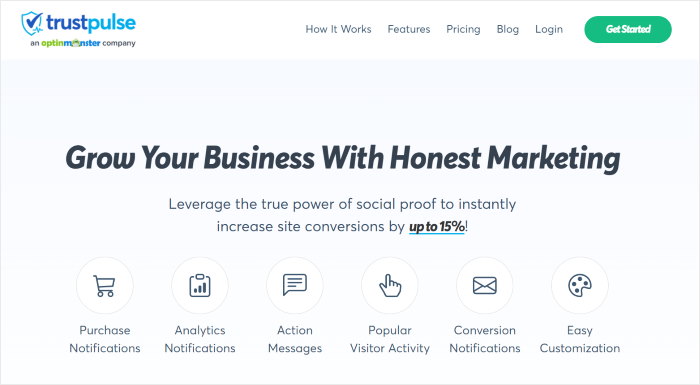Open the Action Messages speech bubble icon

pos(295,285)
